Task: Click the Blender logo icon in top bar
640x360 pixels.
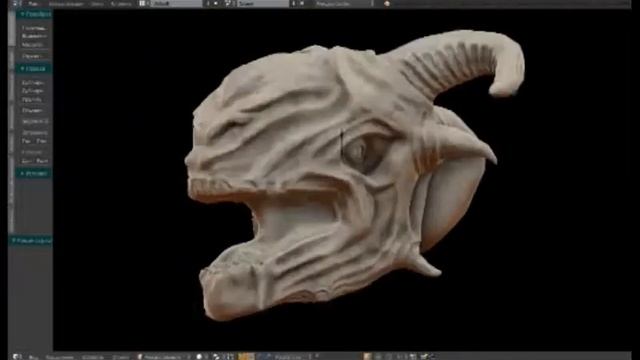Action: [x=387, y=4]
